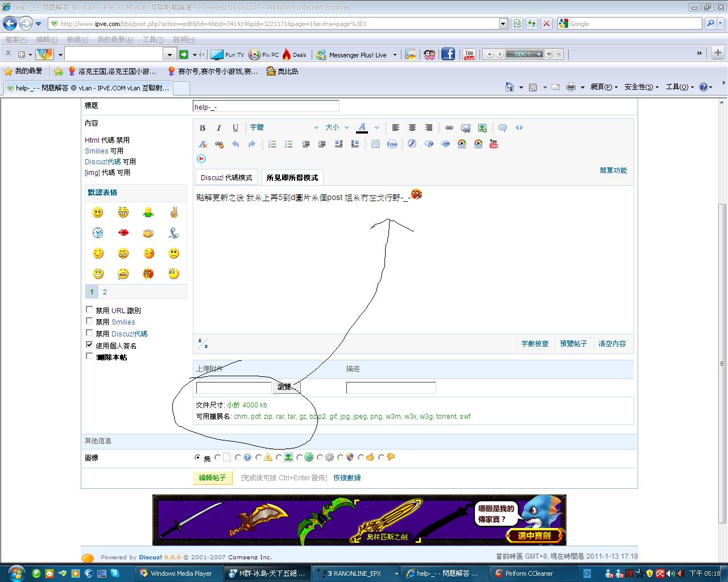This screenshot has height=582, width=728.
Task: Insert a code block with the angle-brackets icon
Action: (x=519, y=128)
